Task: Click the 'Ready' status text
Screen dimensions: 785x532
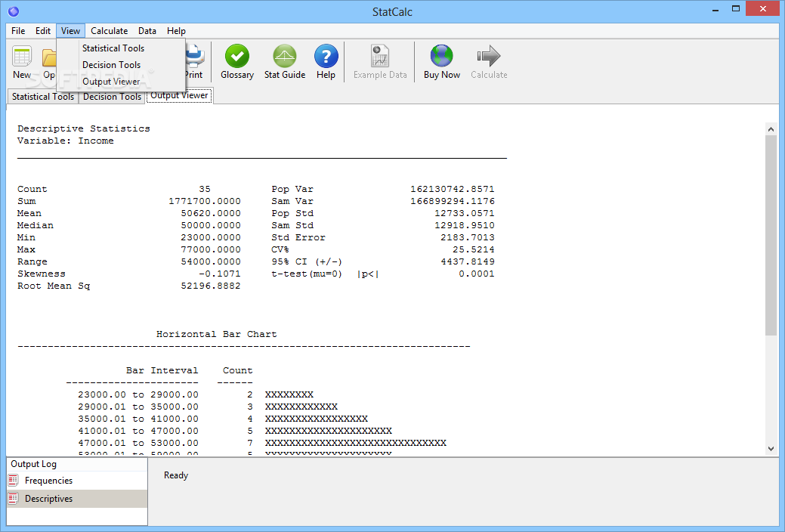Action: click(x=176, y=475)
